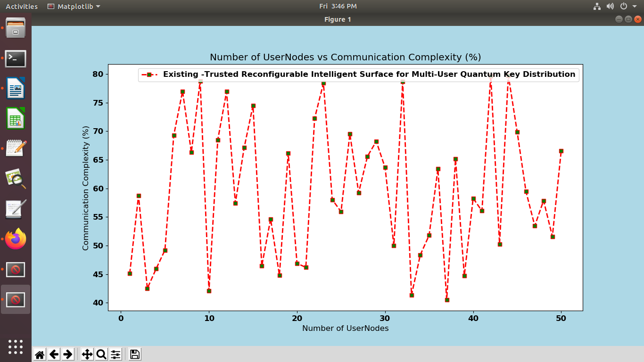This screenshot has width=644, height=362.
Task: Activate the Zoom to rectangle tool
Action: (101, 354)
